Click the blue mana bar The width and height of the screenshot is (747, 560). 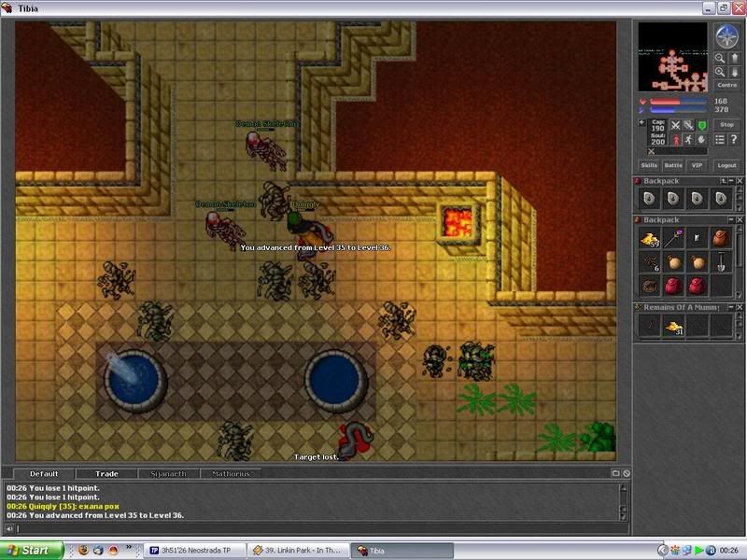[678, 110]
